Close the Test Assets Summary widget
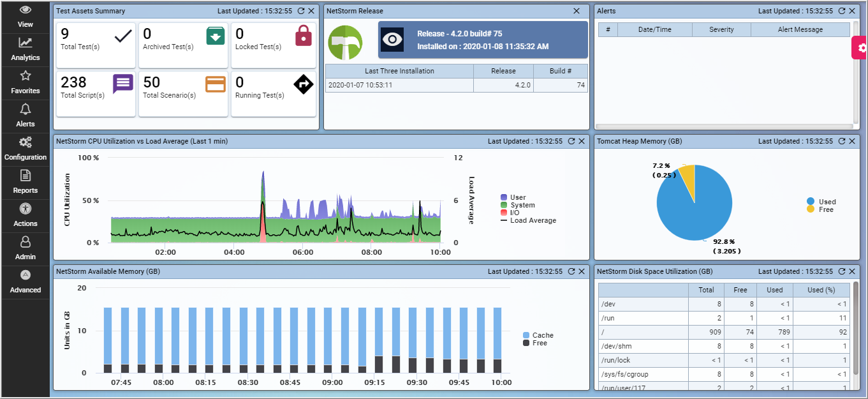This screenshot has height=399, width=868. 311,11
